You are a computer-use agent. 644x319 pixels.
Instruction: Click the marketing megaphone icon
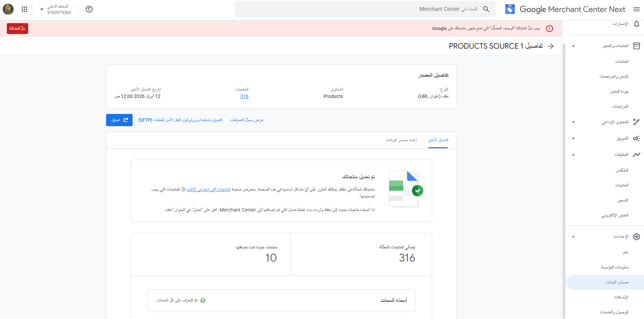point(637,138)
